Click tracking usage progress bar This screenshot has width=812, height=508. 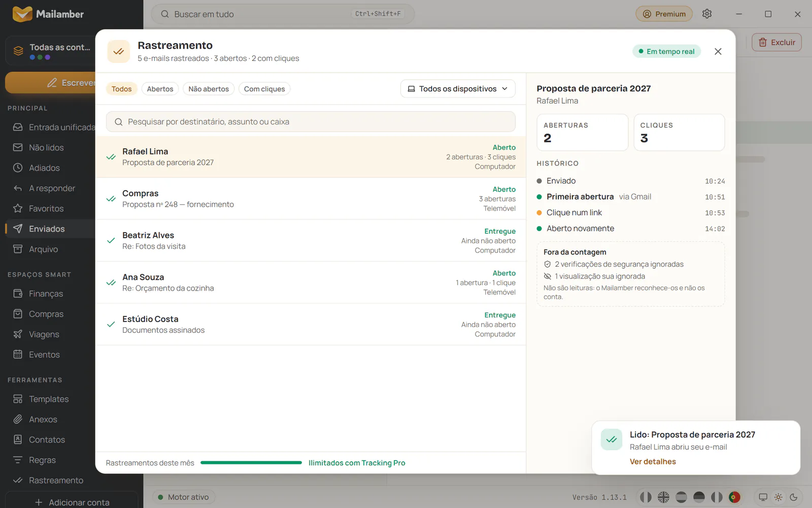pyautogui.click(x=251, y=463)
